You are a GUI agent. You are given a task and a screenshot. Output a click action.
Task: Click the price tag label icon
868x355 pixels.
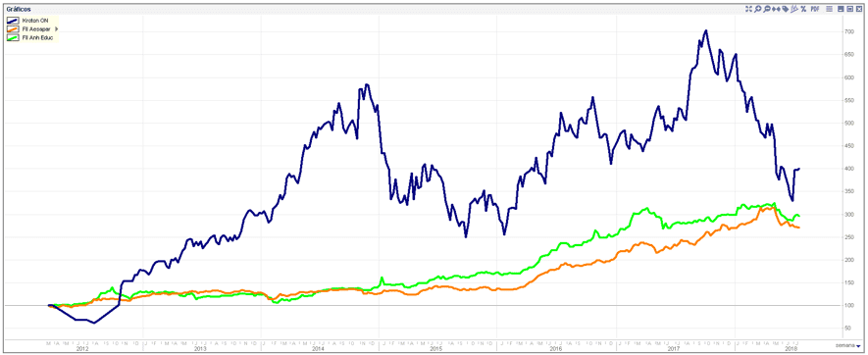[x=786, y=9]
